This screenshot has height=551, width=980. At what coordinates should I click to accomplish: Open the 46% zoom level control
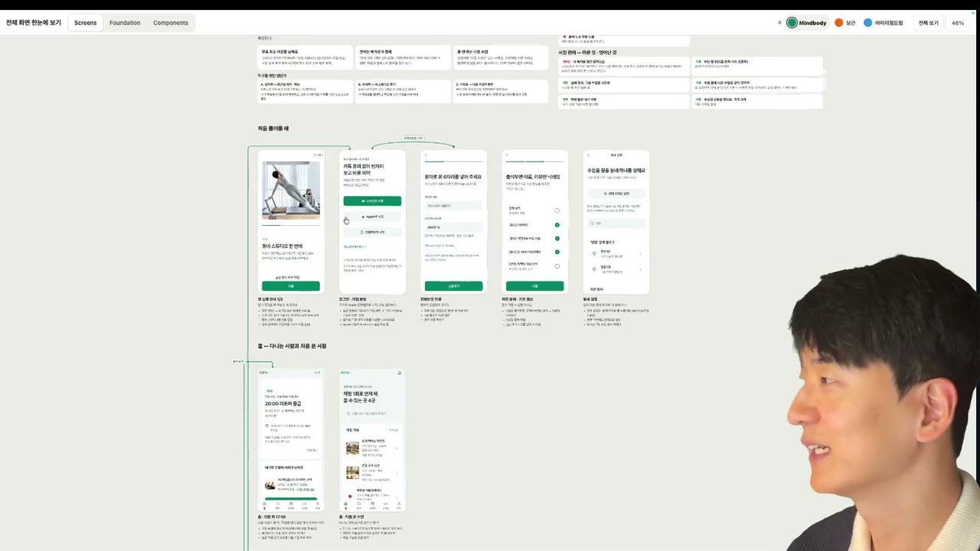[958, 23]
